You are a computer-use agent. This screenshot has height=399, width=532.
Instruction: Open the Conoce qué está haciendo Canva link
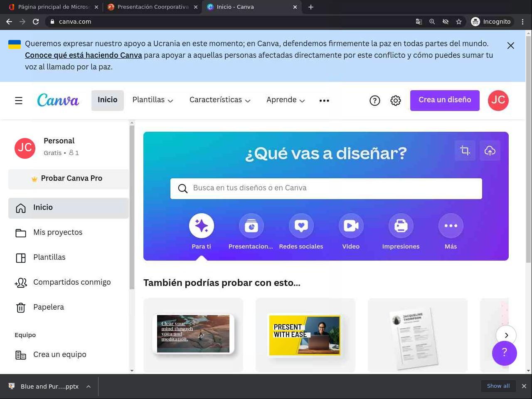(84, 55)
